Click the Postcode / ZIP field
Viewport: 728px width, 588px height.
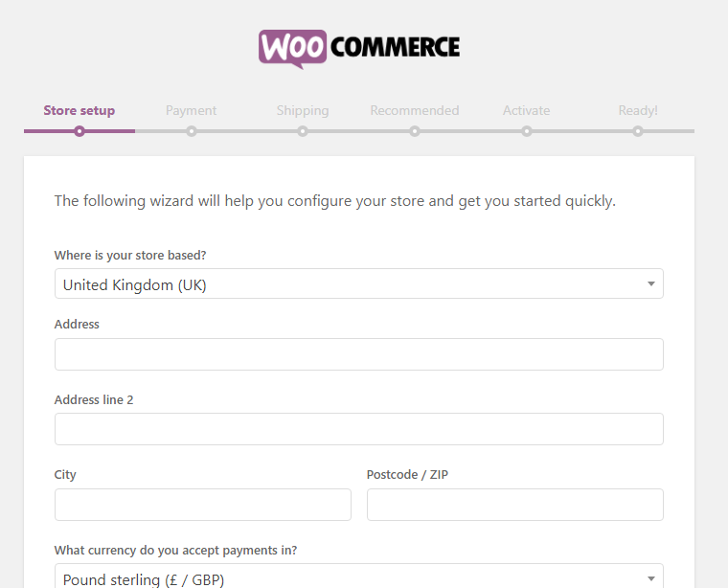(x=515, y=505)
